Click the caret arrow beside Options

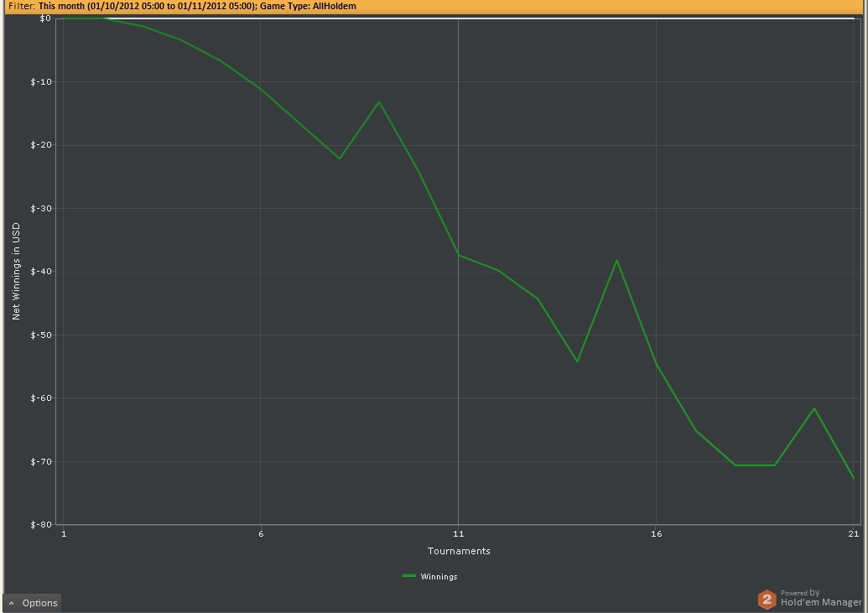click(x=12, y=603)
